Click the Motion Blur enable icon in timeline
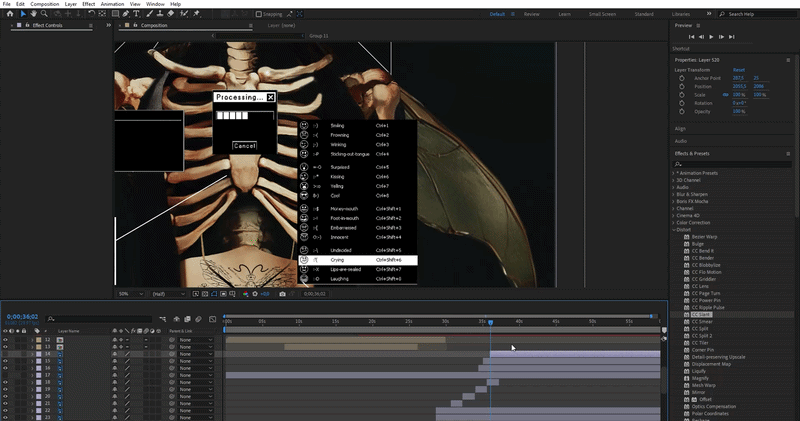800x421 pixels. pyautogui.click(x=198, y=319)
